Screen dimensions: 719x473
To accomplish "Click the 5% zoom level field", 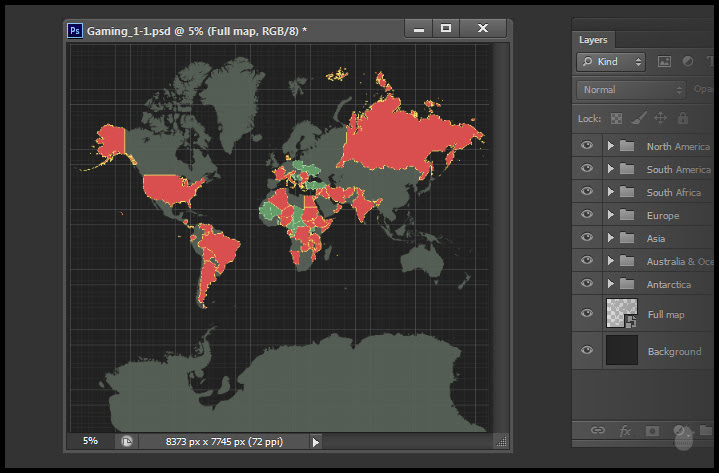I will (90, 440).
